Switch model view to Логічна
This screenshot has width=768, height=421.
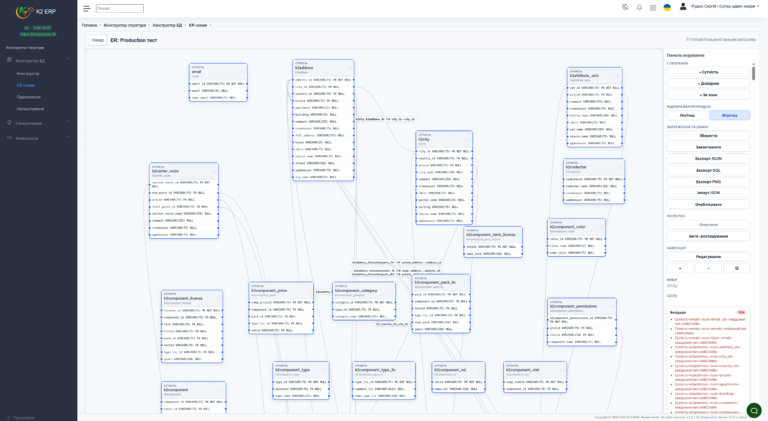click(687, 116)
